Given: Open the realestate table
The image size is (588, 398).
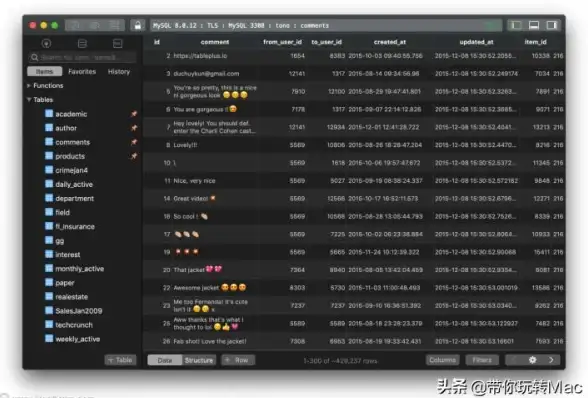Looking at the screenshot, I should click(x=71, y=297).
